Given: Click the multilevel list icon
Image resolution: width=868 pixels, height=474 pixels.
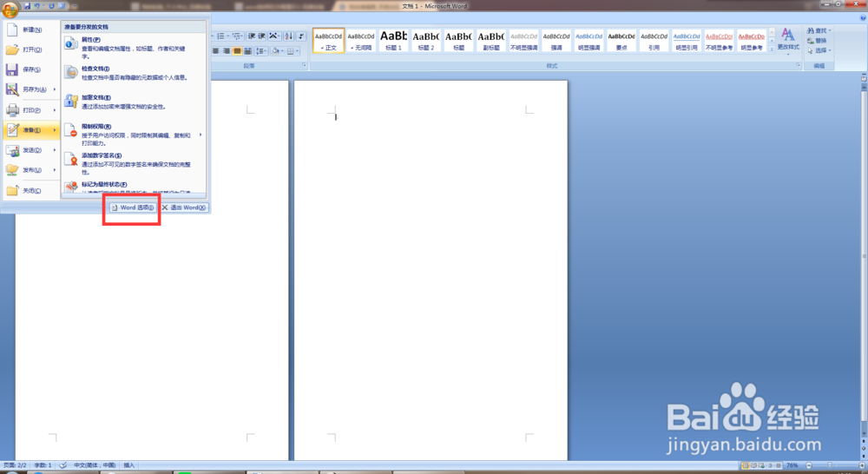Looking at the screenshot, I should pos(237,36).
